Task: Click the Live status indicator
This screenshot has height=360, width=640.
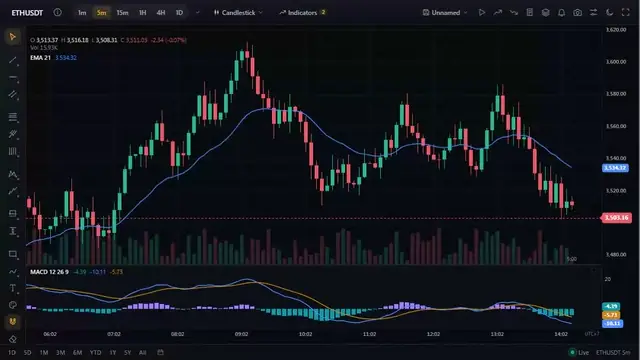Action: (579, 352)
